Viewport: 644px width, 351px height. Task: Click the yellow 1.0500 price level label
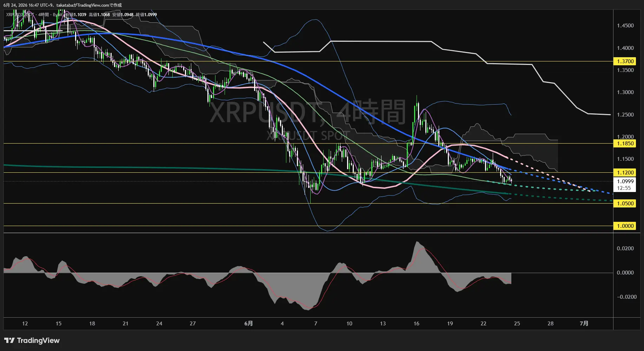pos(625,204)
